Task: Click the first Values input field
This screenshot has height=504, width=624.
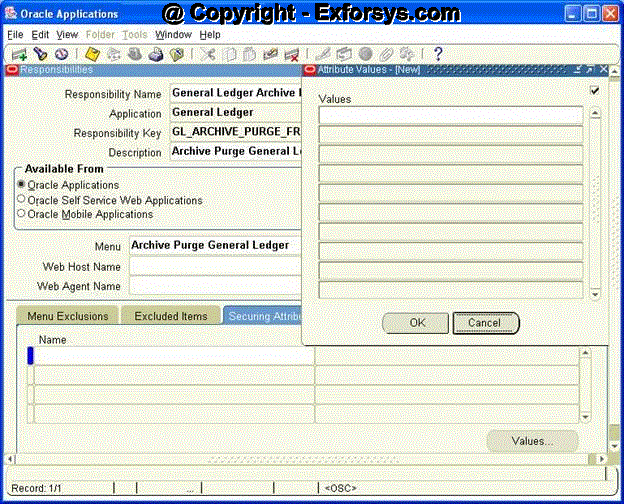Action: (x=450, y=115)
